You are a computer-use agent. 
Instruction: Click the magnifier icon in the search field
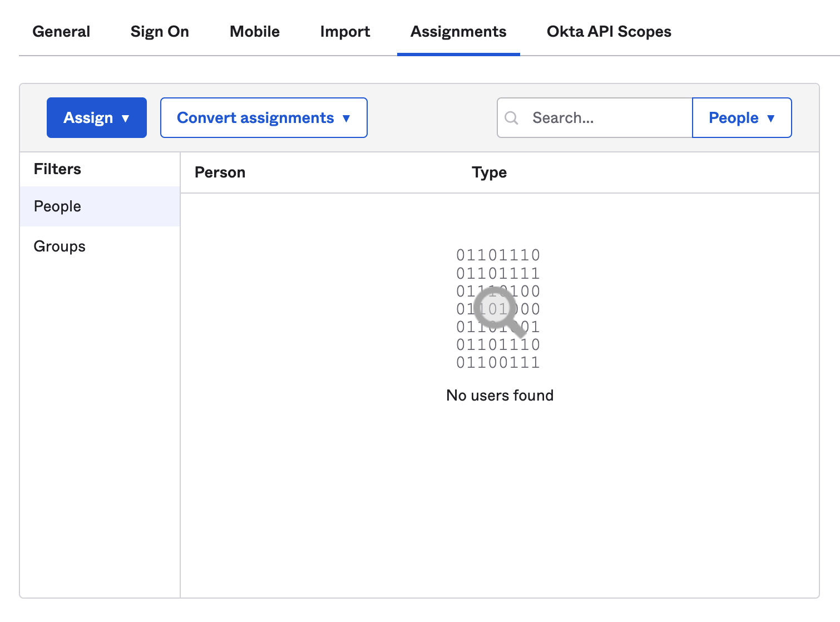(x=512, y=117)
